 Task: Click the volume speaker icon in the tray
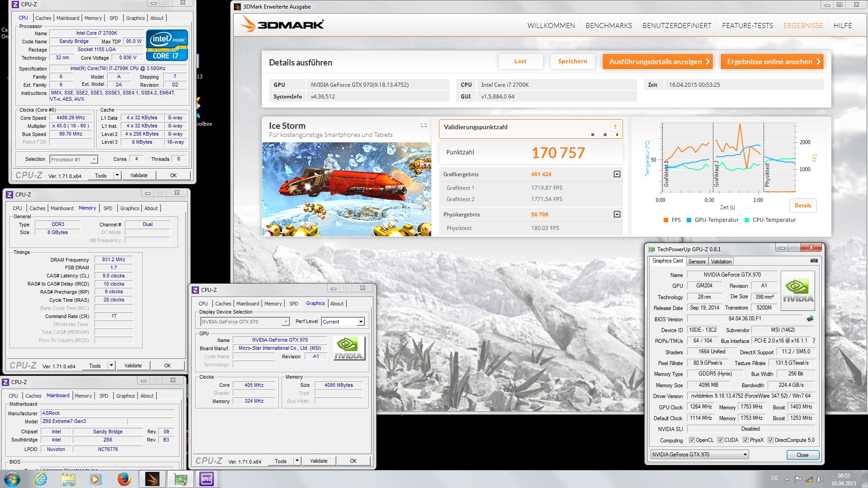click(x=820, y=479)
